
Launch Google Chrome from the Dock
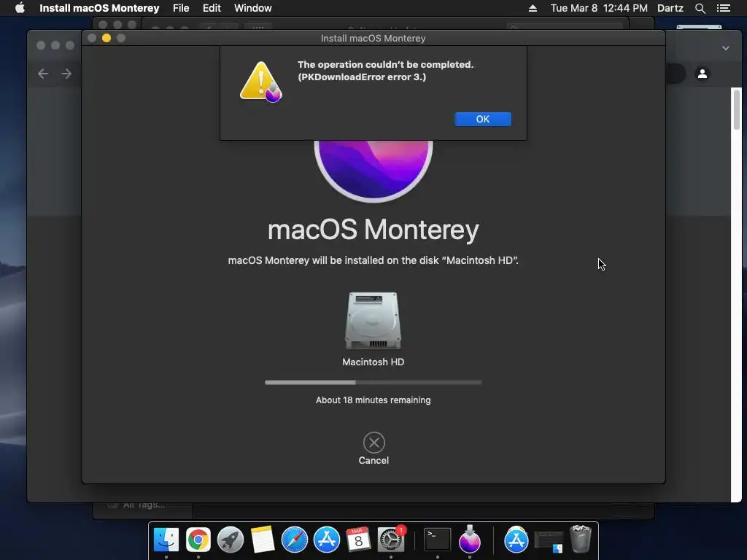coord(198,540)
